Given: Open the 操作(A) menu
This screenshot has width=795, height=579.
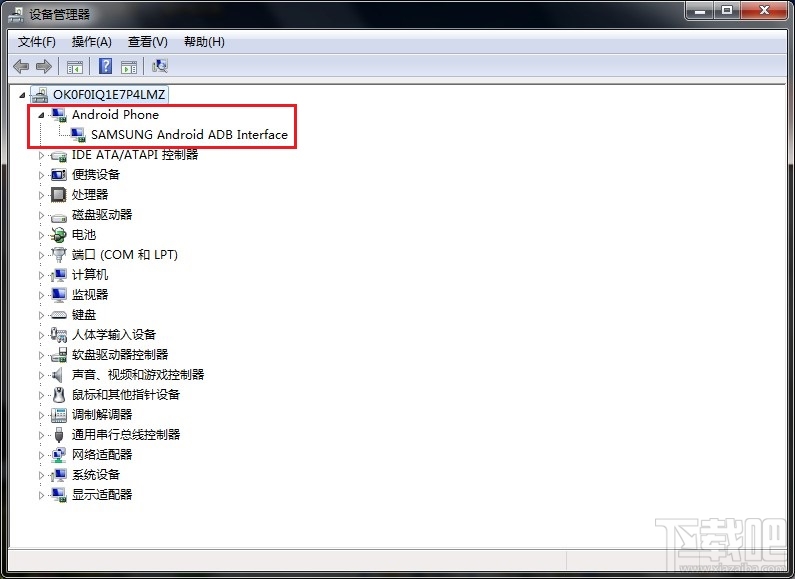Looking at the screenshot, I should pyautogui.click(x=91, y=42).
